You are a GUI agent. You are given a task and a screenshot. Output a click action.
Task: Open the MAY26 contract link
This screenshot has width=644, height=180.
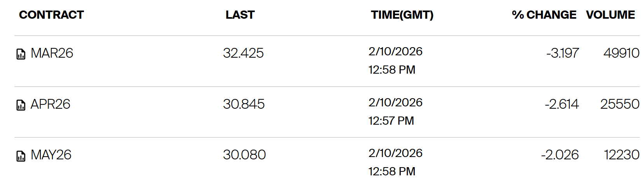pos(51,155)
